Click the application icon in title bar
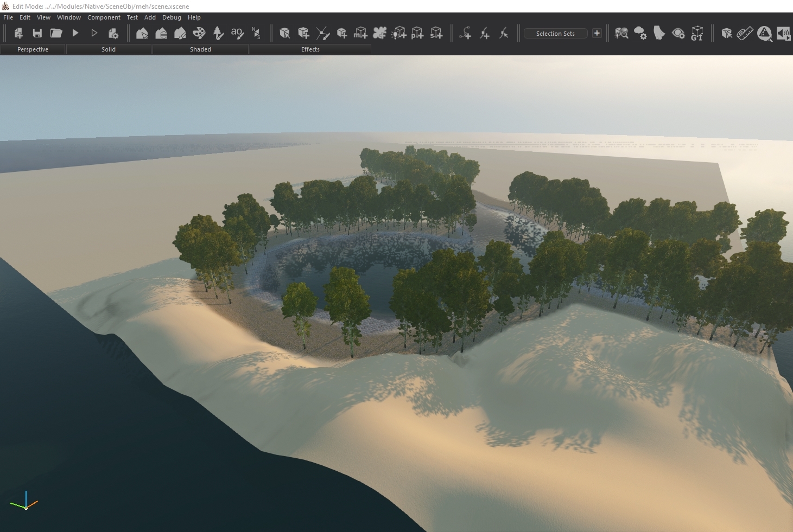Image resolution: width=793 pixels, height=532 pixels. [5, 6]
